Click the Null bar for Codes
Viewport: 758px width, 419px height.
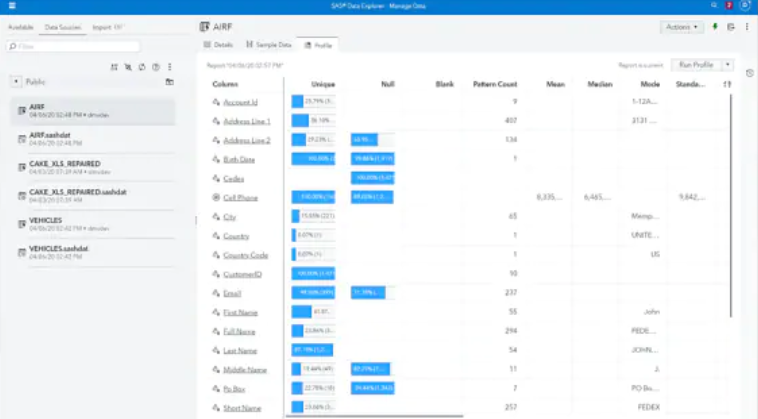[x=372, y=178]
